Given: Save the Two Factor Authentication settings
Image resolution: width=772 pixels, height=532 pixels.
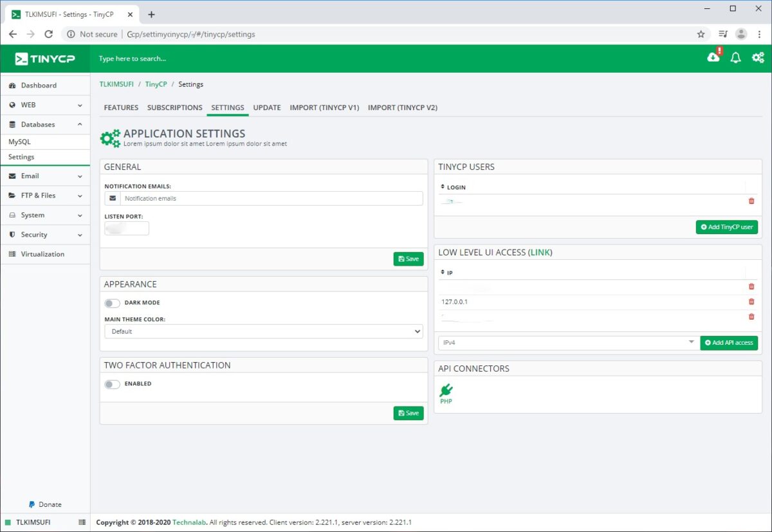Looking at the screenshot, I should point(409,413).
